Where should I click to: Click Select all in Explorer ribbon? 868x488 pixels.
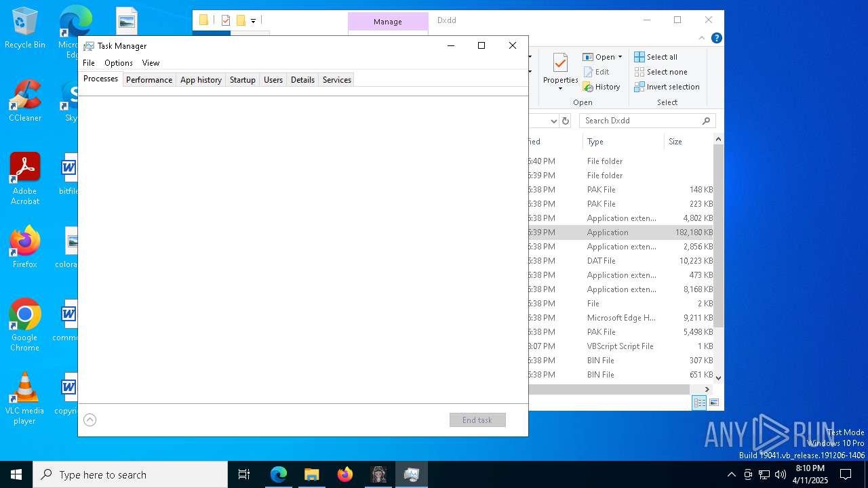(656, 57)
